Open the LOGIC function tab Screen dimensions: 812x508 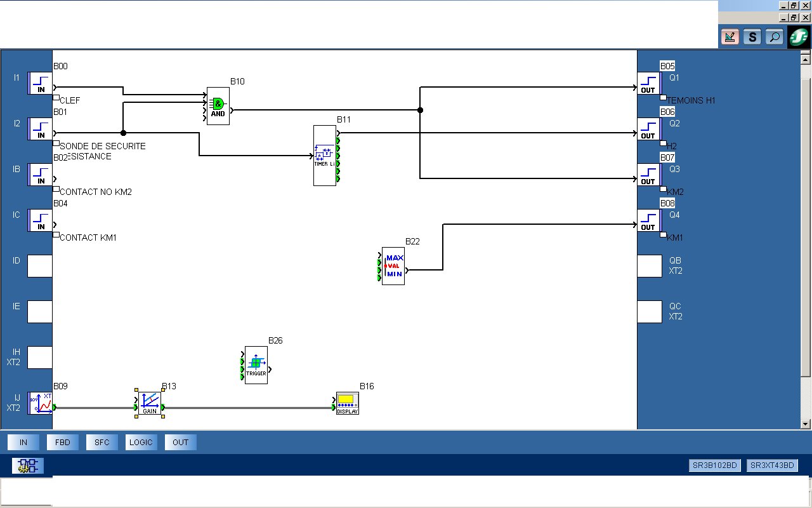pyautogui.click(x=141, y=442)
